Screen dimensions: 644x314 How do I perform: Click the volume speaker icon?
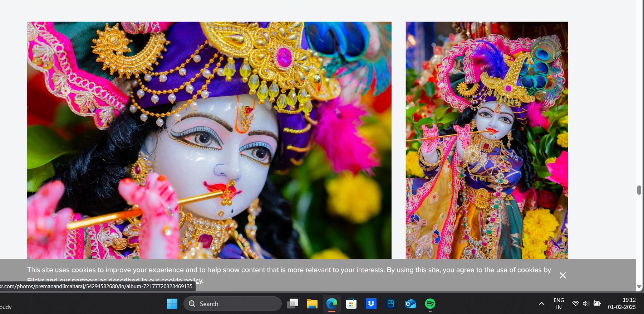(x=586, y=304)
